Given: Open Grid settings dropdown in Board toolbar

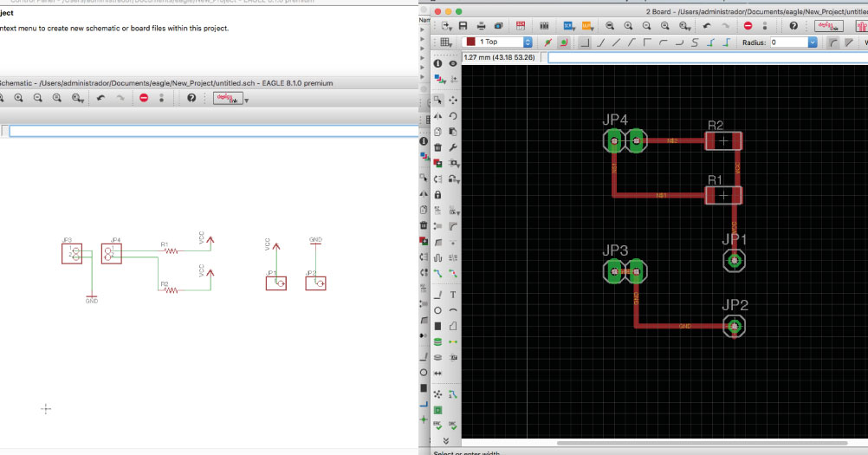Looking at the screenshot, I should 446,42.
